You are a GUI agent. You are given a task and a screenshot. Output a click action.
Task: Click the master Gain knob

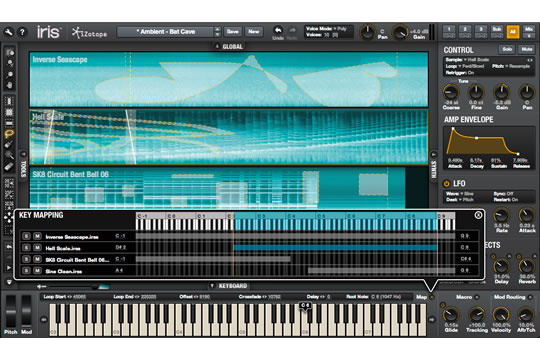tap(400, 32)
